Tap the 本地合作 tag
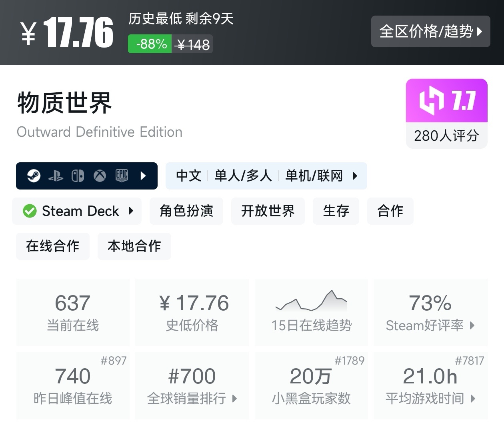This screenshot has height=425, width=504. click(134, 246)
